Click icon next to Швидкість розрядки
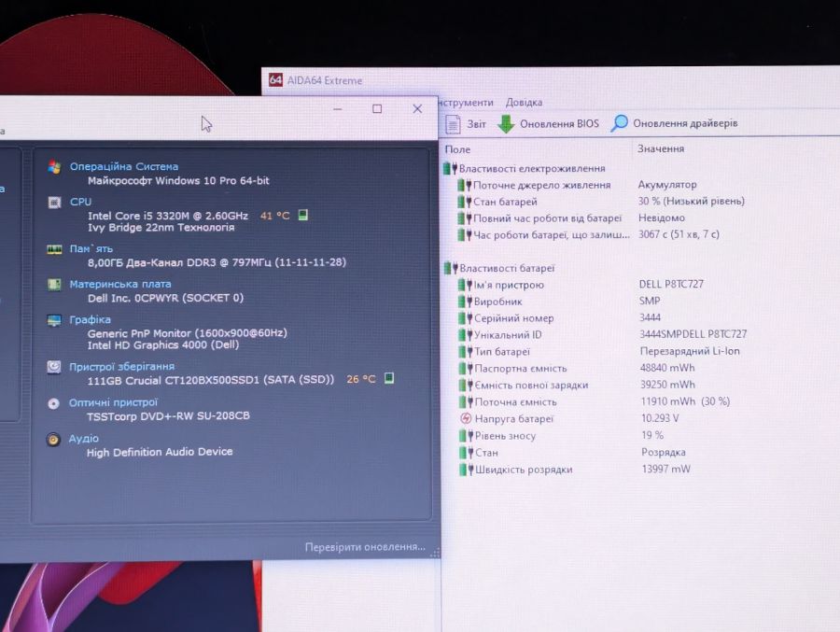 (467, 470)
